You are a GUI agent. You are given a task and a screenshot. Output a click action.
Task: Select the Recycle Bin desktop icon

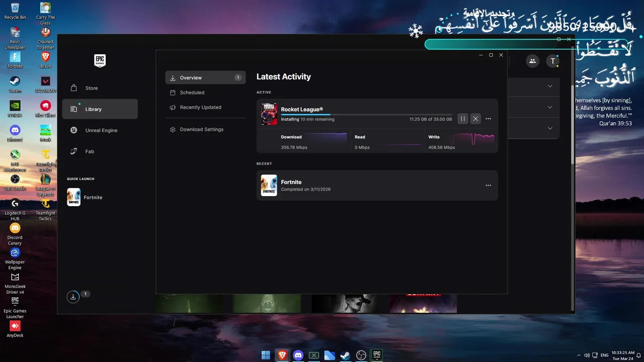click(x=15, y=11)
